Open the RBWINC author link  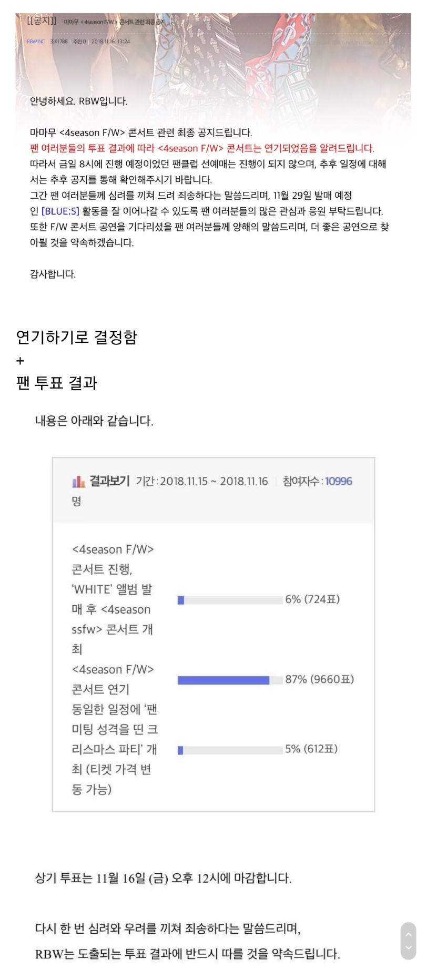[36, 42]
